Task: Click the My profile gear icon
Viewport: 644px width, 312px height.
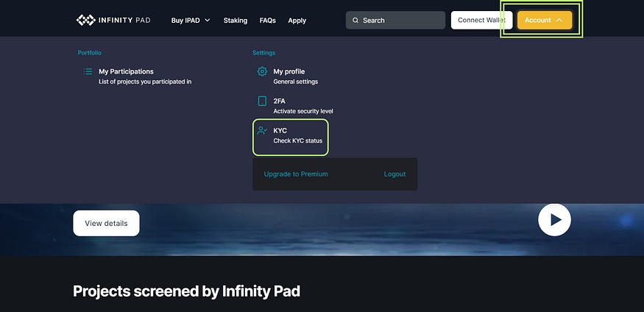Action: pyautogui.click(x=262, y=71)
